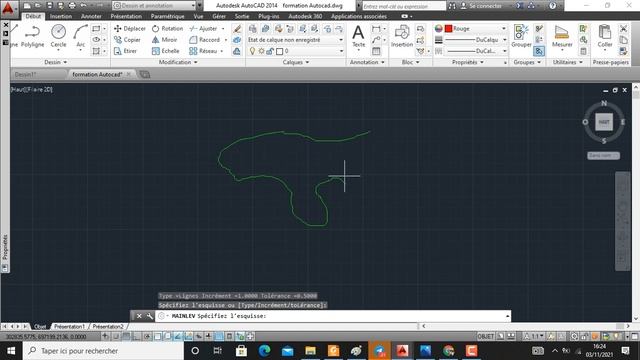The height and width of the screenshot is (360, 640).
Task: Switch to the Dessin1* drawing tab
Action: 25,74
